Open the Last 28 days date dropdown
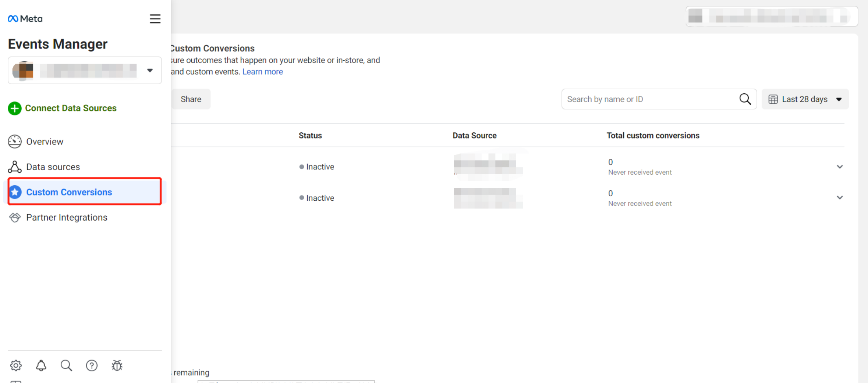 point(805,99)
